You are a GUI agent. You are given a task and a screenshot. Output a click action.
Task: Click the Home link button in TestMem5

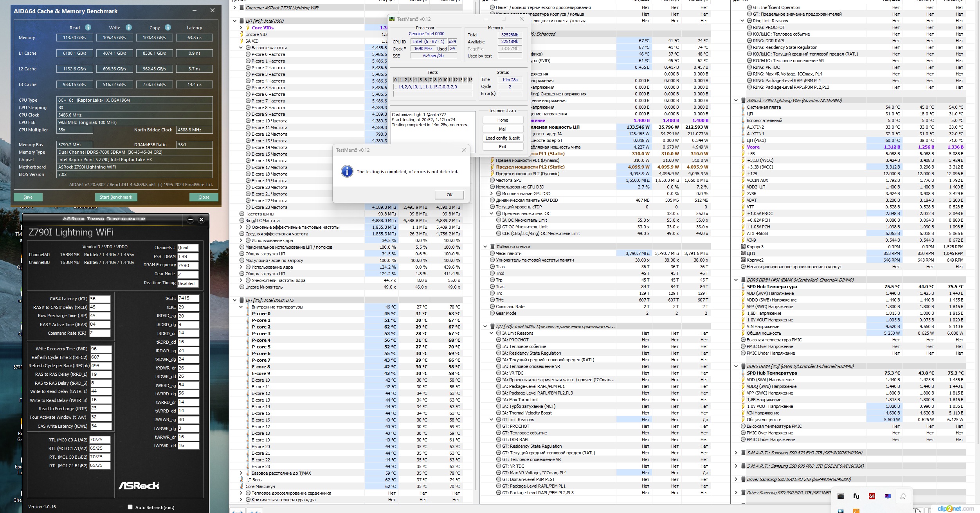[x=503, y=120]
